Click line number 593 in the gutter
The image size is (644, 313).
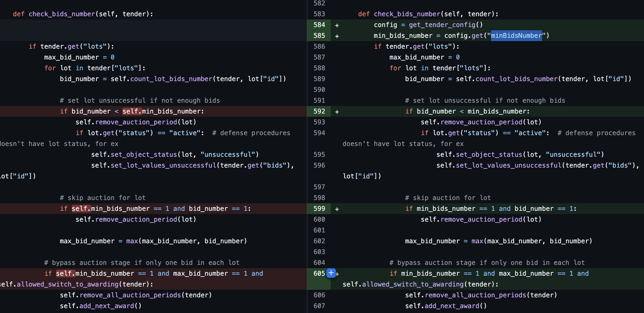(319, 122)
